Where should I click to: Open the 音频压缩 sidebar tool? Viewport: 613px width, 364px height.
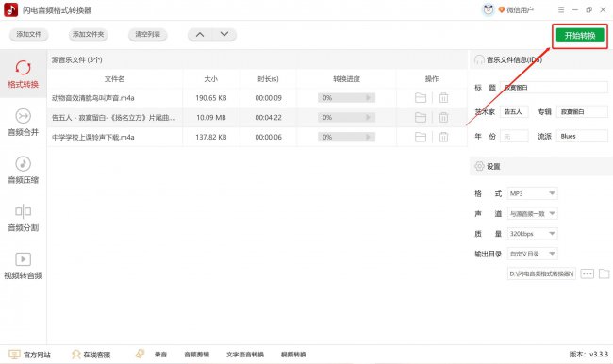pyautogui.click(x=23, y=170)
